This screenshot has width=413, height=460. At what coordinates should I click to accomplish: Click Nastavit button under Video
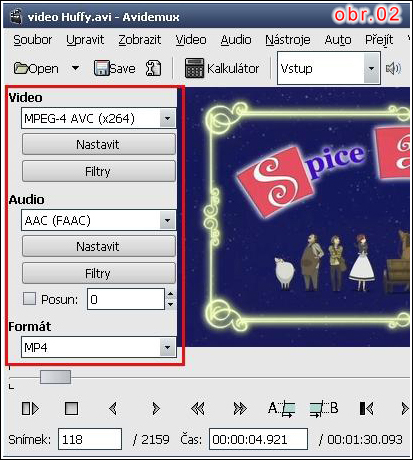[x=99, y=144]
